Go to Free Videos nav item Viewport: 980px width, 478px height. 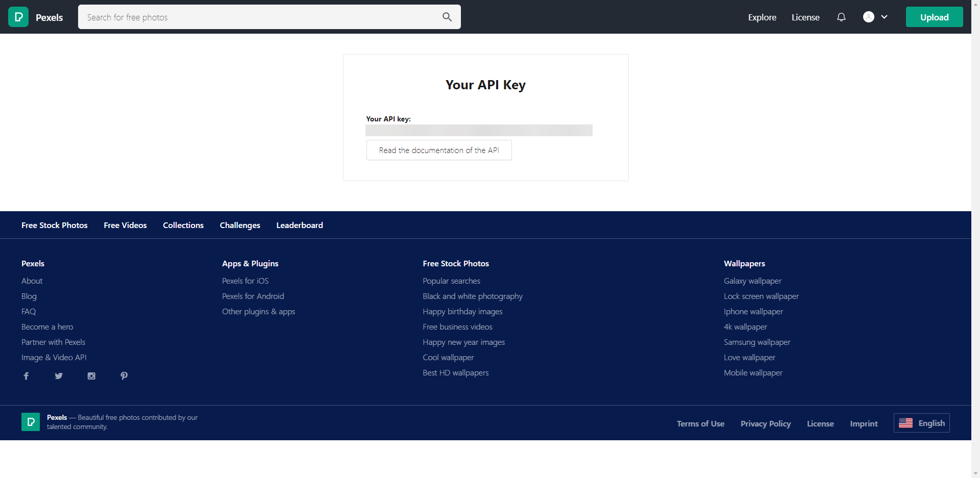pos(125,225)
